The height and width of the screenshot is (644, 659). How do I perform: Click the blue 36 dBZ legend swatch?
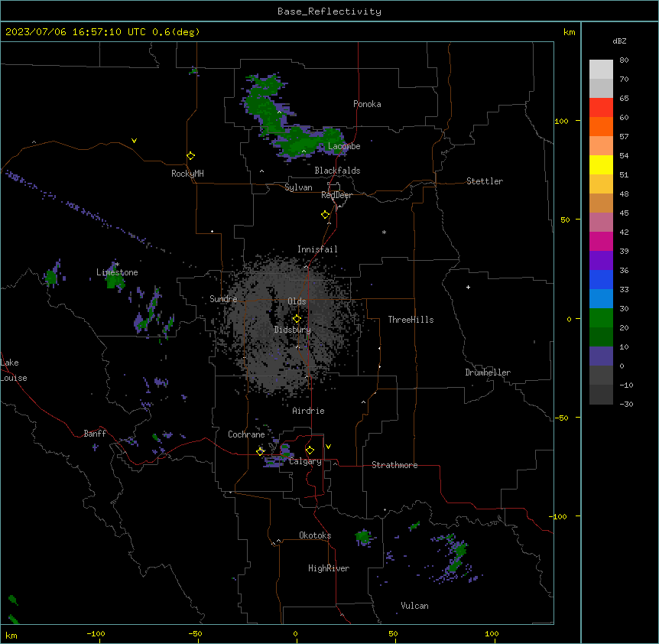click(x=601, y=279)
